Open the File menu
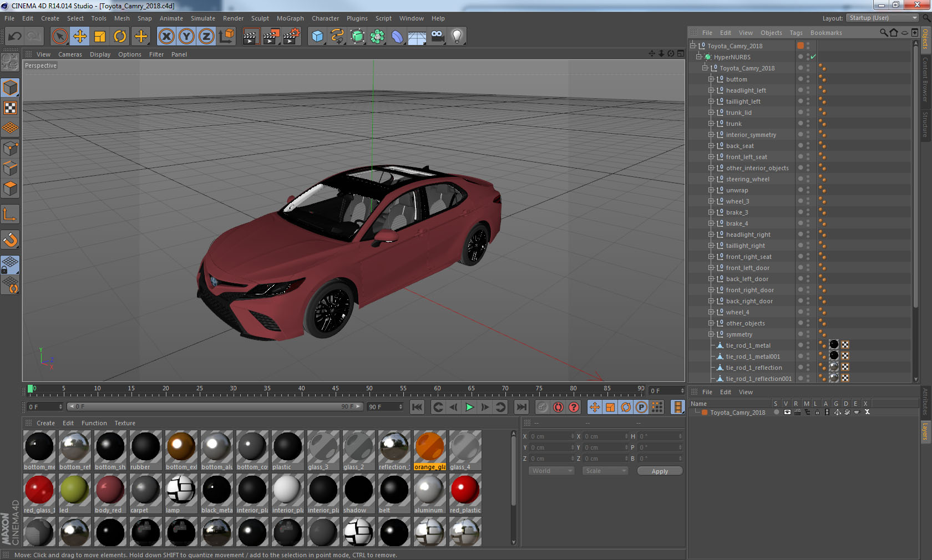 tap(9, 18)
